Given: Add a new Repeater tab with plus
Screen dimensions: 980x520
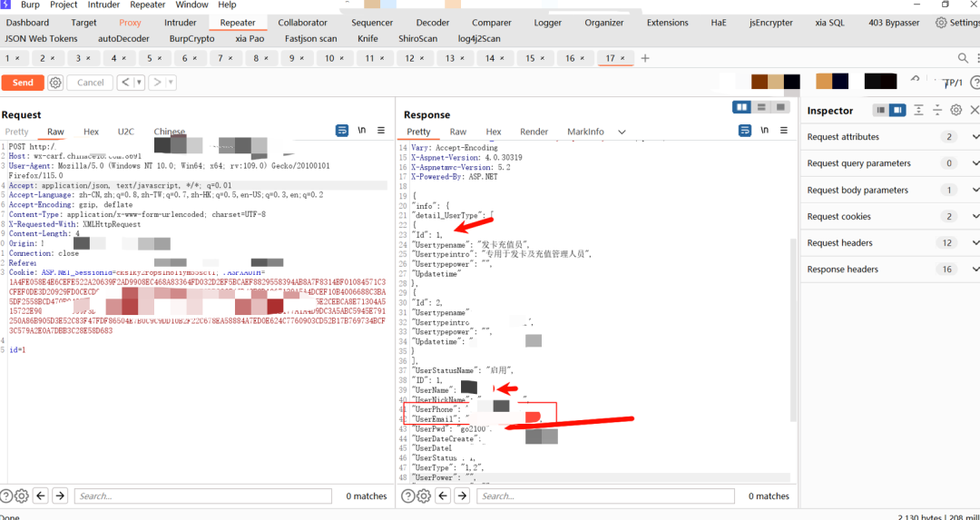Looking at the screenshot, I should 645,58.
